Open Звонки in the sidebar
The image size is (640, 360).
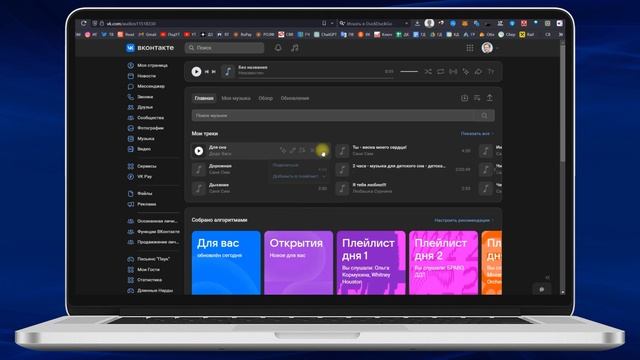click(x=140, y=97)
